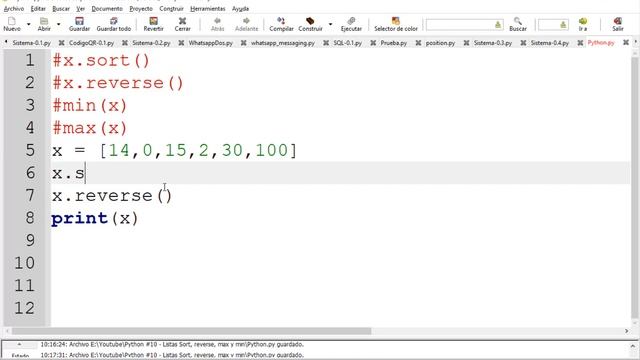Viewport: 640px width, 360px height.
Task: Click the horizontal scrollbar right arrow
Action: point(627,331)
